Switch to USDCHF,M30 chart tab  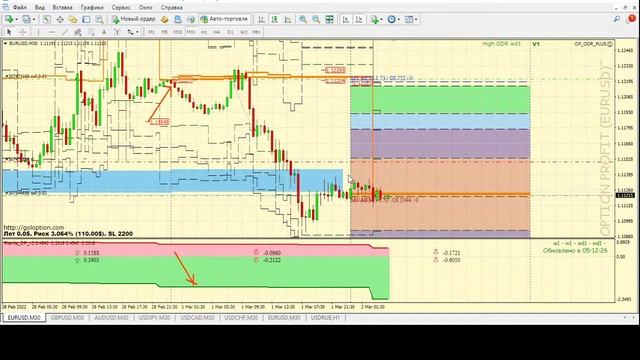(x=241, y=318)
